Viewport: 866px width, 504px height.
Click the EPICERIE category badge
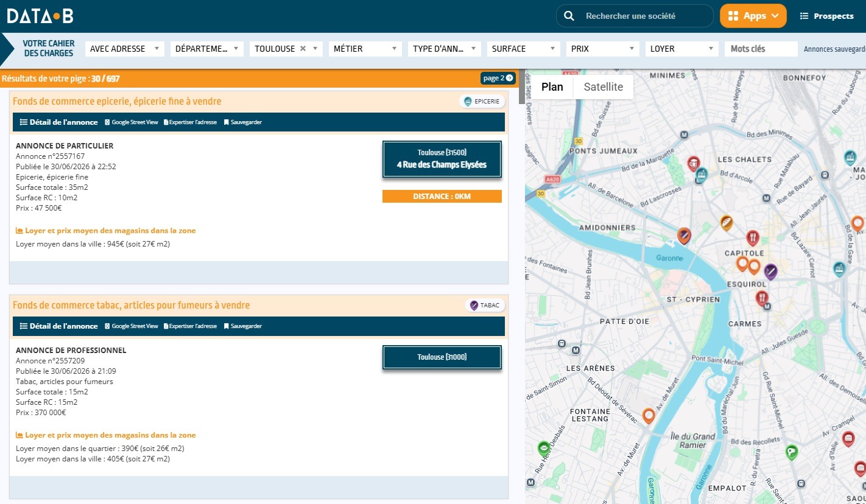tap(482, 102)
